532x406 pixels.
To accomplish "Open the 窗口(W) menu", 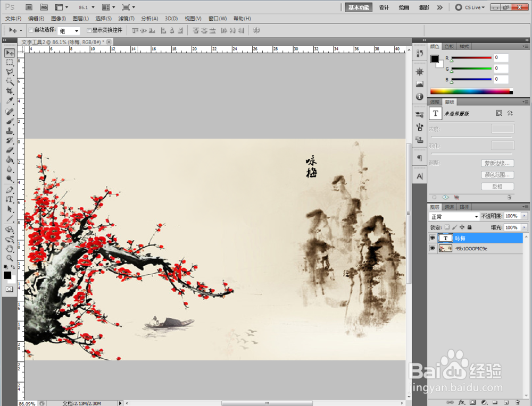I will (218, 19).
